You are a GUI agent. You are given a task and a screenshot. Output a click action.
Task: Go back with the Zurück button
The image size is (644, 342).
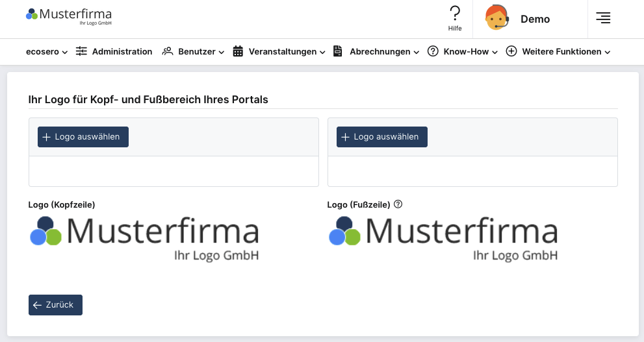click(x=55, y=305)
